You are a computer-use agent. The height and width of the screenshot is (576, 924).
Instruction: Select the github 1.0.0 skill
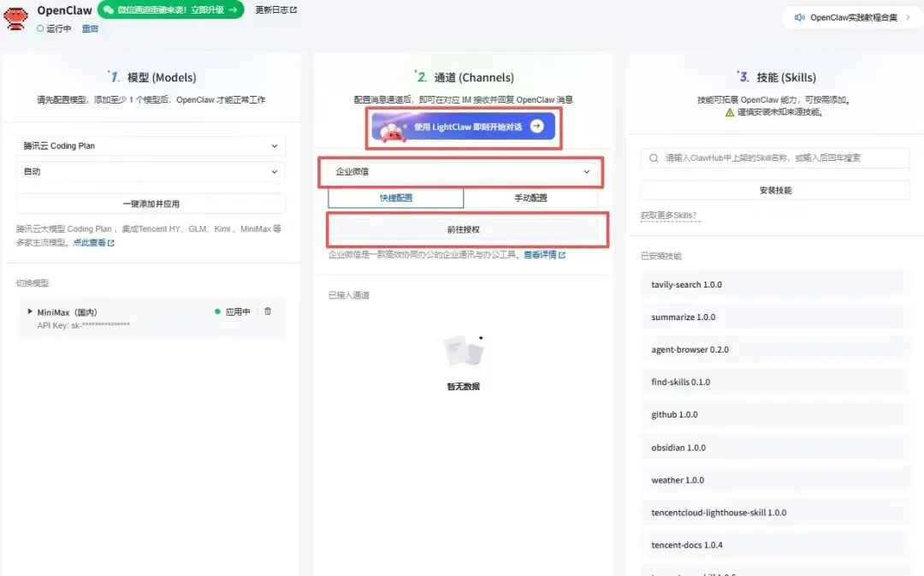click(775, 414)
